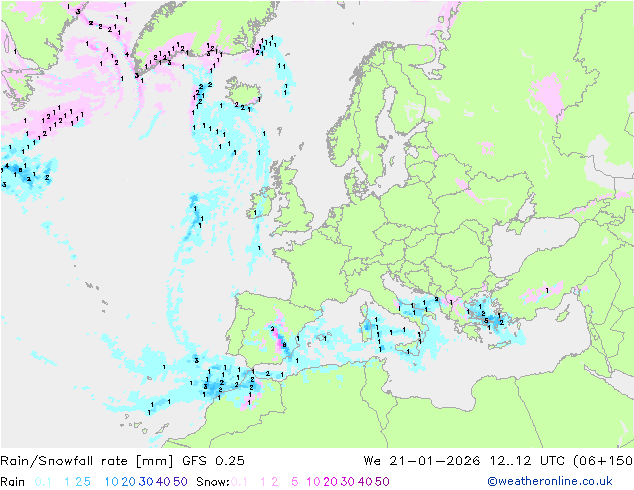Select the snow 30 legend value
This screenshot has width=634, height=490.
(348, 482)
